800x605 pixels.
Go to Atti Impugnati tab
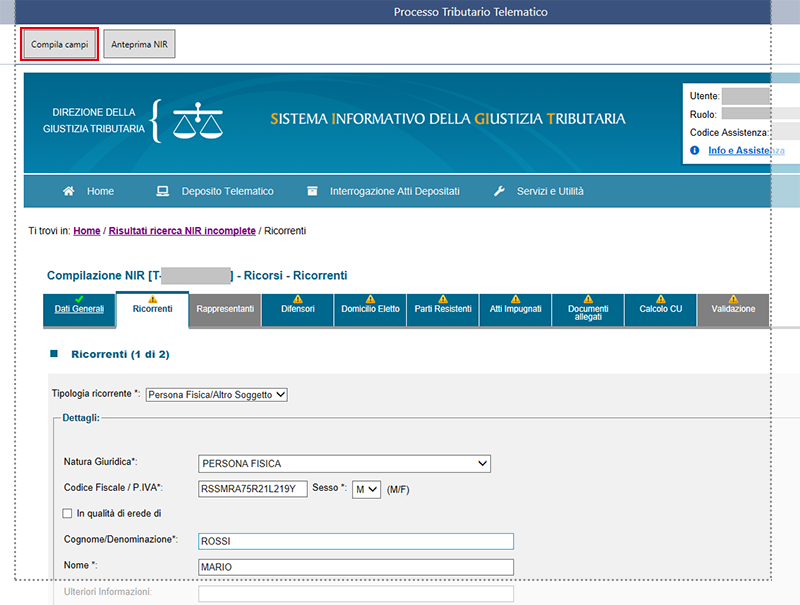coord(516,310)
